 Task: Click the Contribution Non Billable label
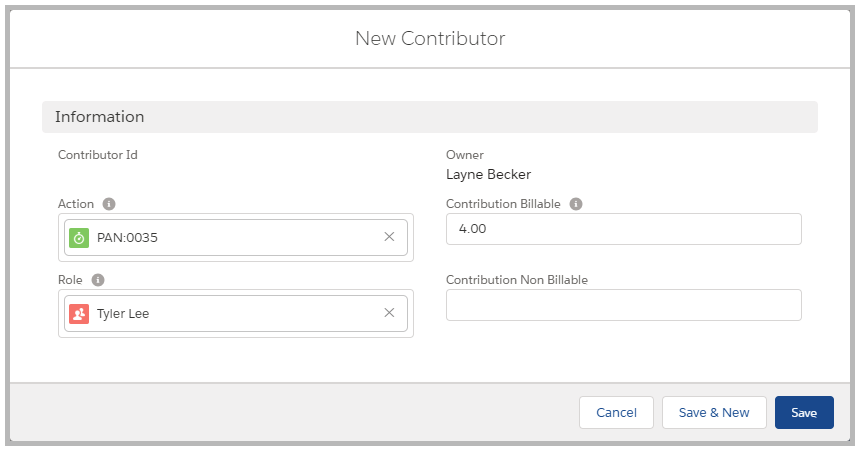[x=517, y=280]
